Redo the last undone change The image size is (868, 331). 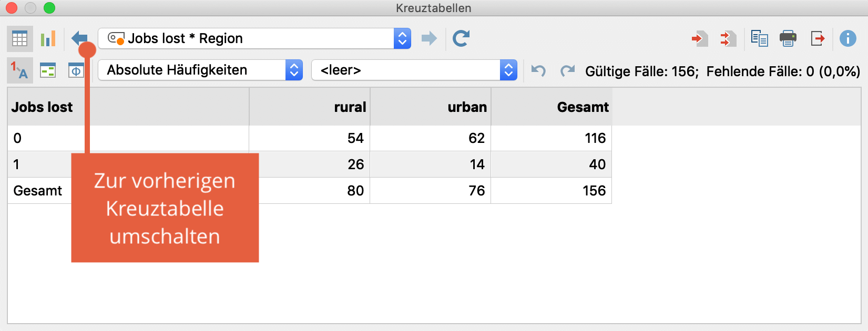[567, 70]
